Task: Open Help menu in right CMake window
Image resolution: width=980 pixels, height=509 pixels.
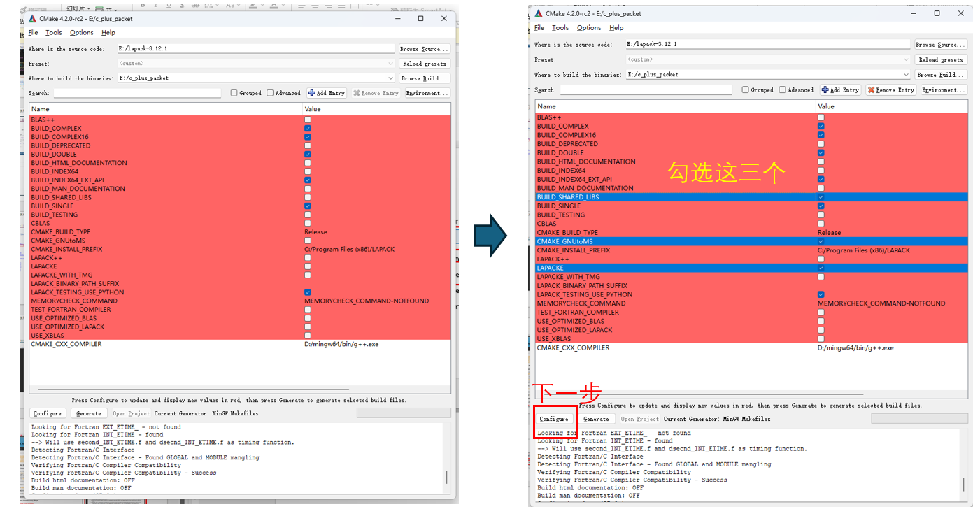Action: (x=616, y=28)
